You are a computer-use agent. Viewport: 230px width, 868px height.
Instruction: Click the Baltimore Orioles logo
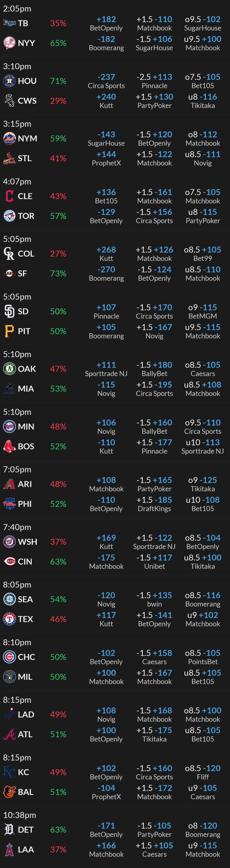pos(9,792)
